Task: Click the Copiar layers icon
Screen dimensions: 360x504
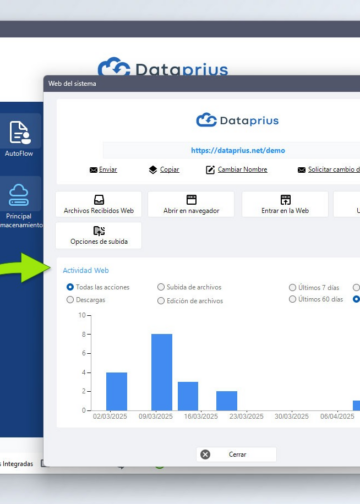Action: (x=153, y=170)
